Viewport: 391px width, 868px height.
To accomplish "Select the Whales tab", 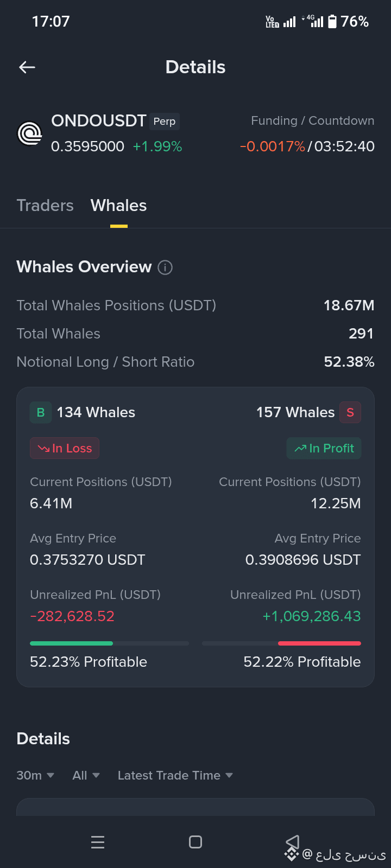I will click(x=118, y=206).
